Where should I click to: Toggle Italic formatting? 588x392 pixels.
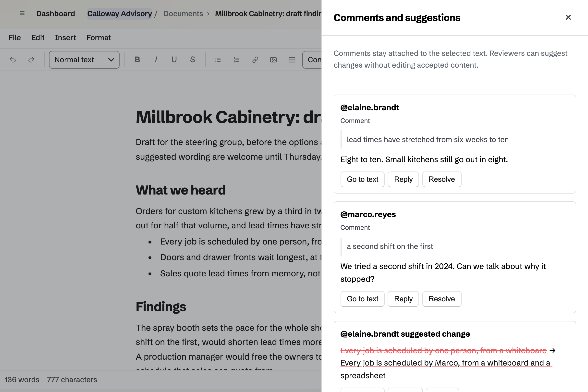[156, 60]
